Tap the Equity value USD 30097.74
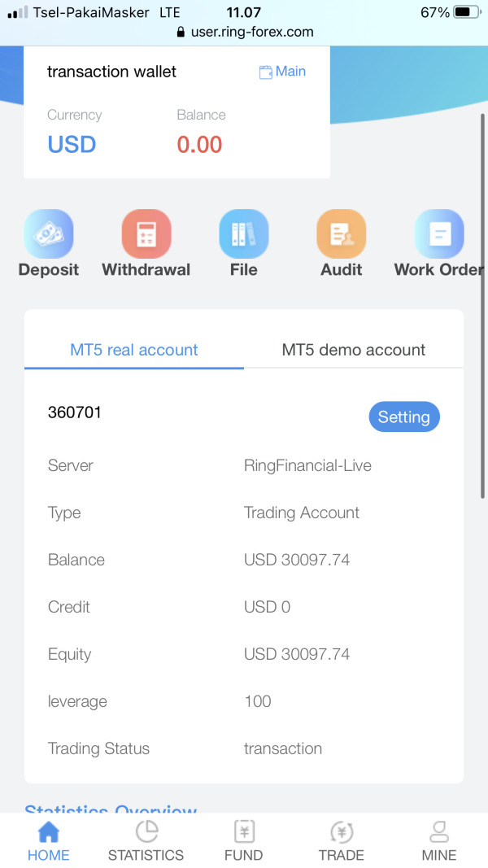 point(297,654)
